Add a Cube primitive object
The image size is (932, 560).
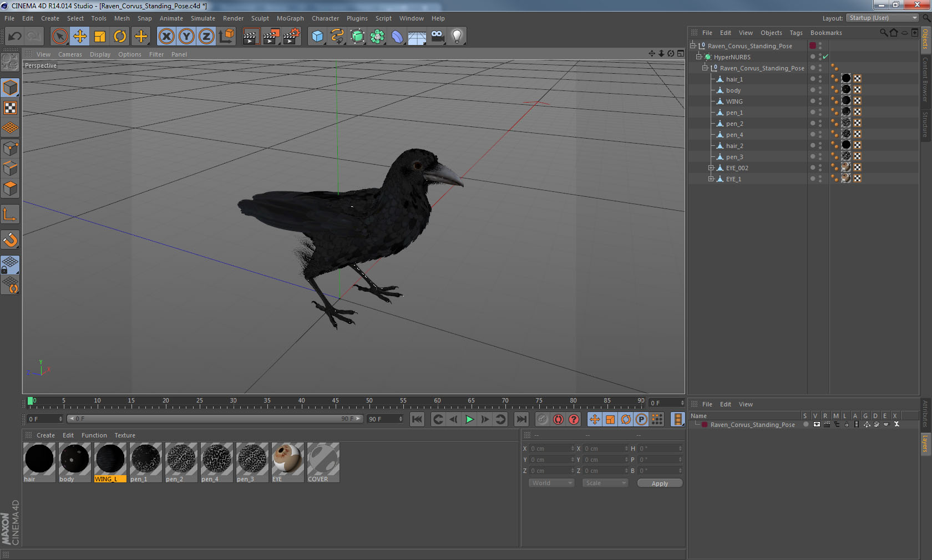[x=317, y=37]
